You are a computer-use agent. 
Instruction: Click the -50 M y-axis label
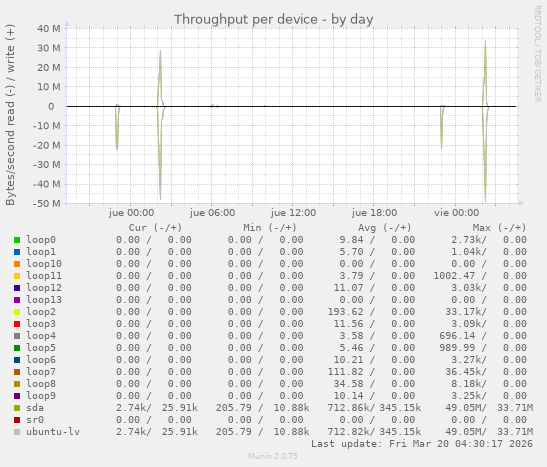pyautogui.click(x=47, y=203)
